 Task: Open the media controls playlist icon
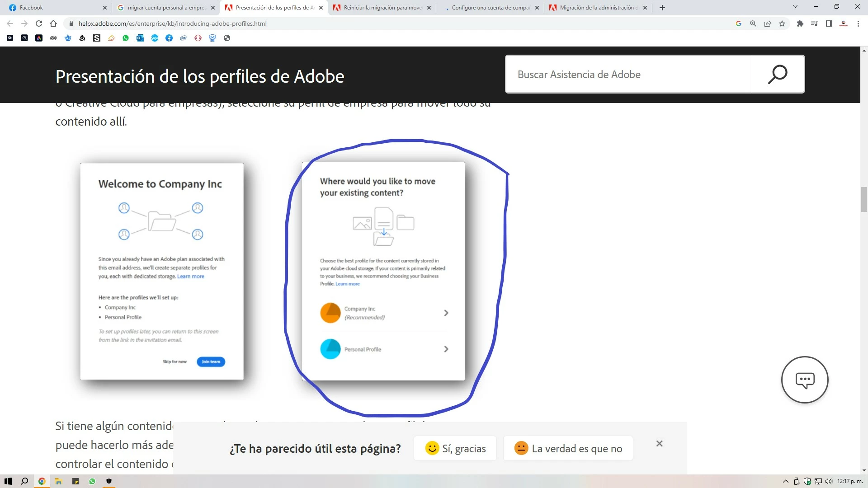(x=814, y=23)
